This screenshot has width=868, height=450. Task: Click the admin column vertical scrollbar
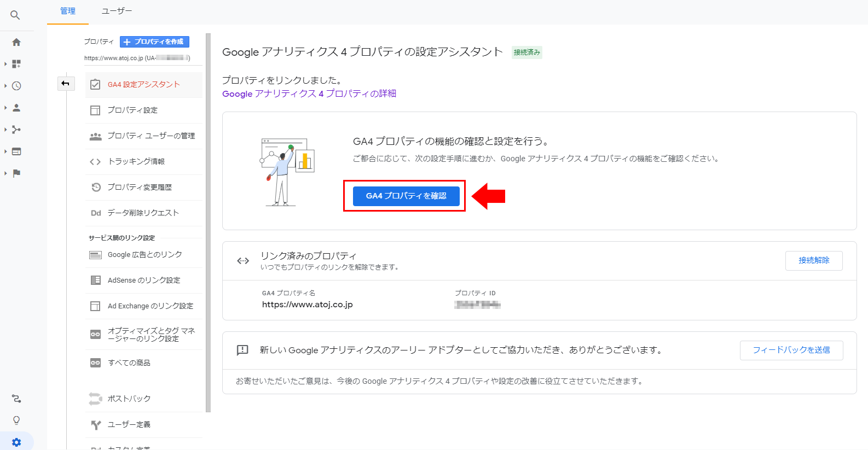point(208,223)
